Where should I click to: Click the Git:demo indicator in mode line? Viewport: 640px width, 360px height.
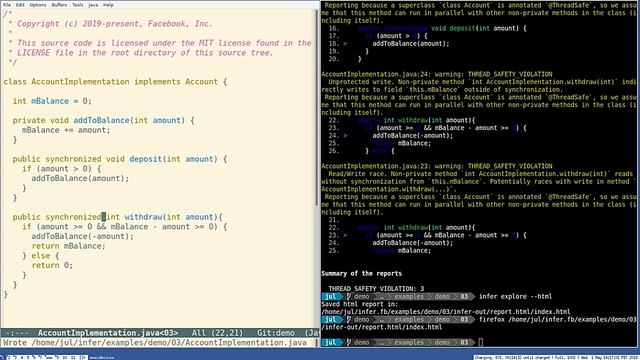click(x=276, y=333)
